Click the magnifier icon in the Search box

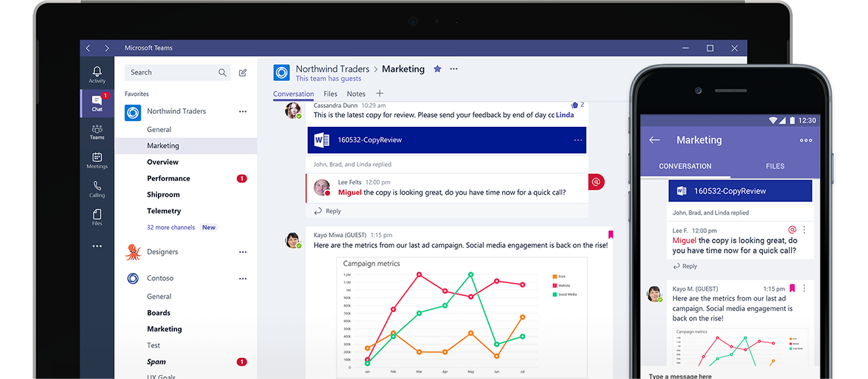point(222,72)
